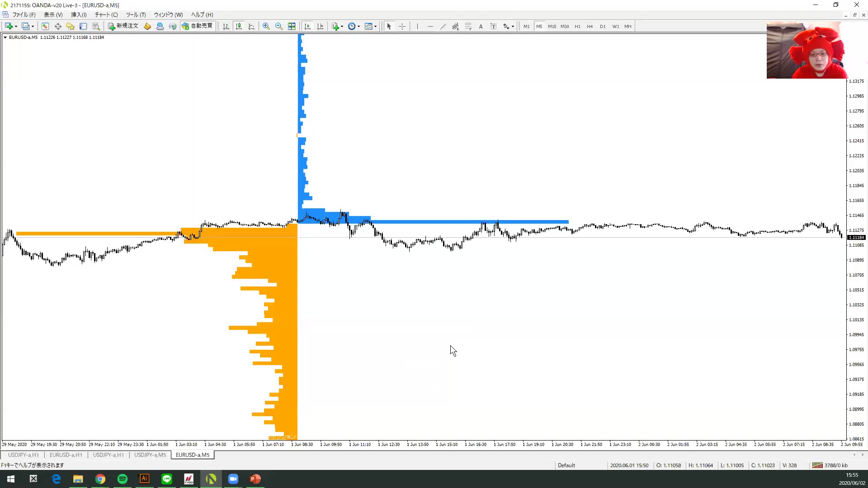Toggle the 自動売買 auto trading button

[x=197, y=26]
